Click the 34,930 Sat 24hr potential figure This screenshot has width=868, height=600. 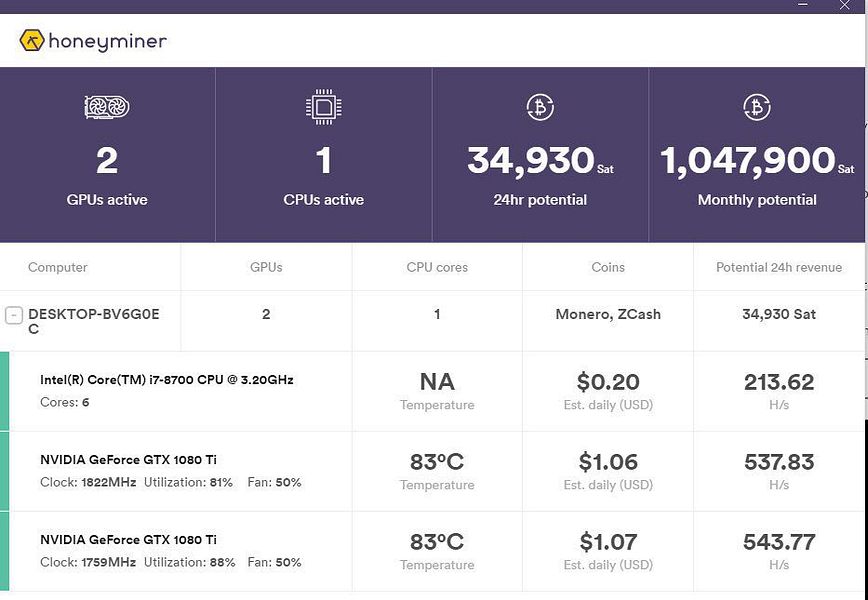click(540, 161)
